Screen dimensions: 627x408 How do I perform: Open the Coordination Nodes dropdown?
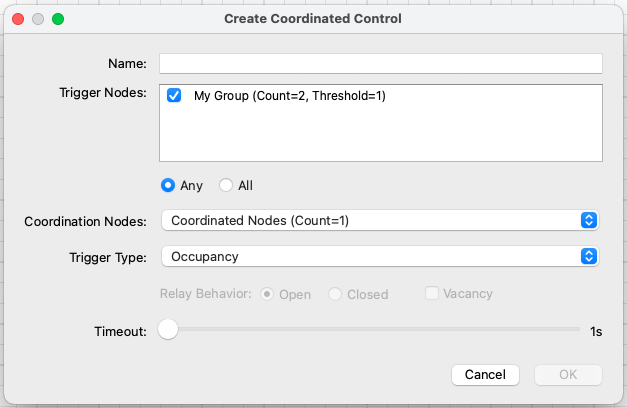click(x=379, y=220)
